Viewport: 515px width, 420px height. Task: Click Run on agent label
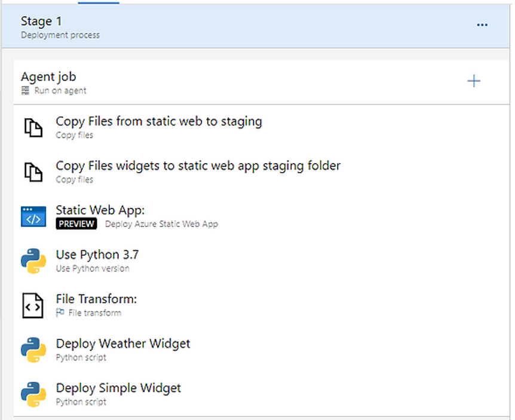(60, 91)
